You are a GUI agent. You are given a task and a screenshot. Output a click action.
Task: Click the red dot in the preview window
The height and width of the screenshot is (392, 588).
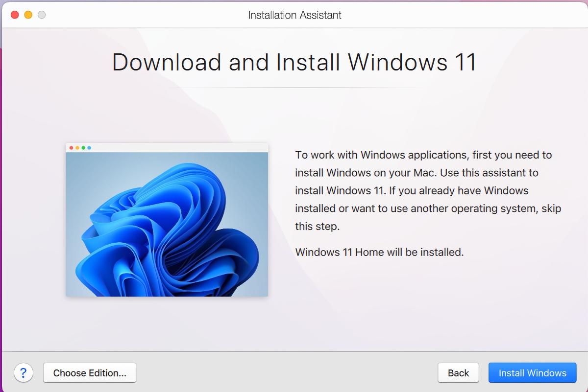(72, 147)
